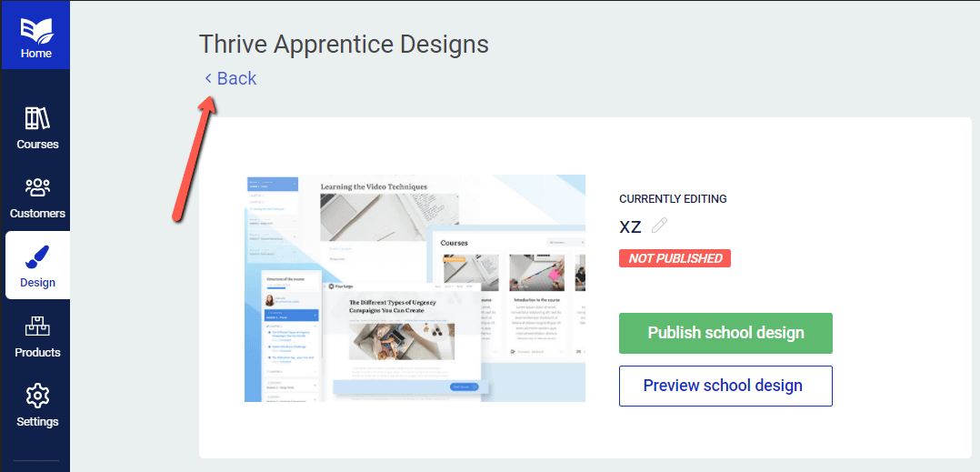Open the Products boxes icon
Image resolution: width=980 pixels, height=472 pixels.
tap(37, 327)
